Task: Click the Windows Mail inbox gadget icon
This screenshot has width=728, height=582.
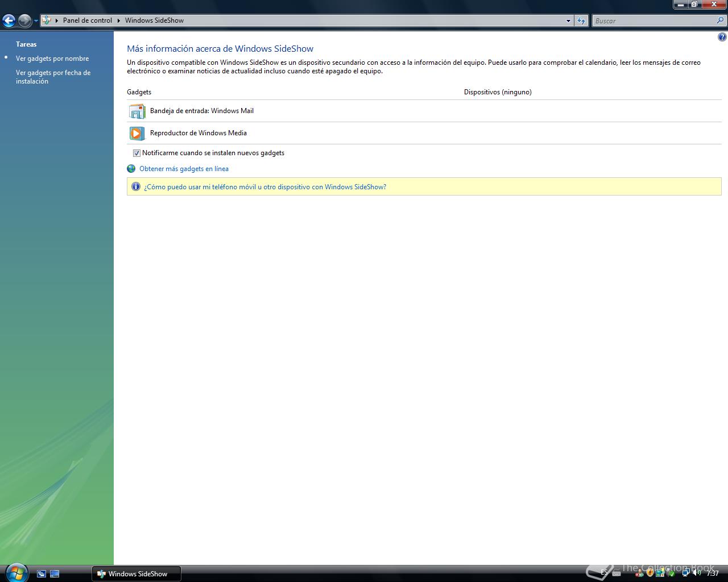Action: [x=136, y=111]
